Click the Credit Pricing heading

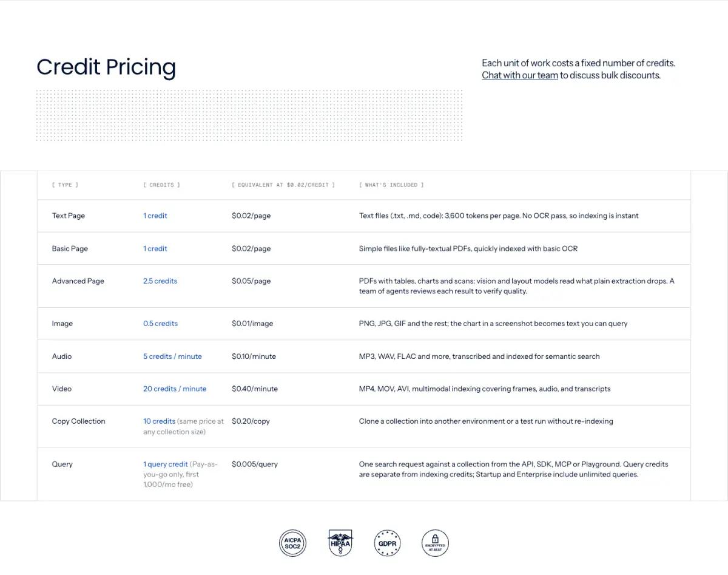(106, 67)
